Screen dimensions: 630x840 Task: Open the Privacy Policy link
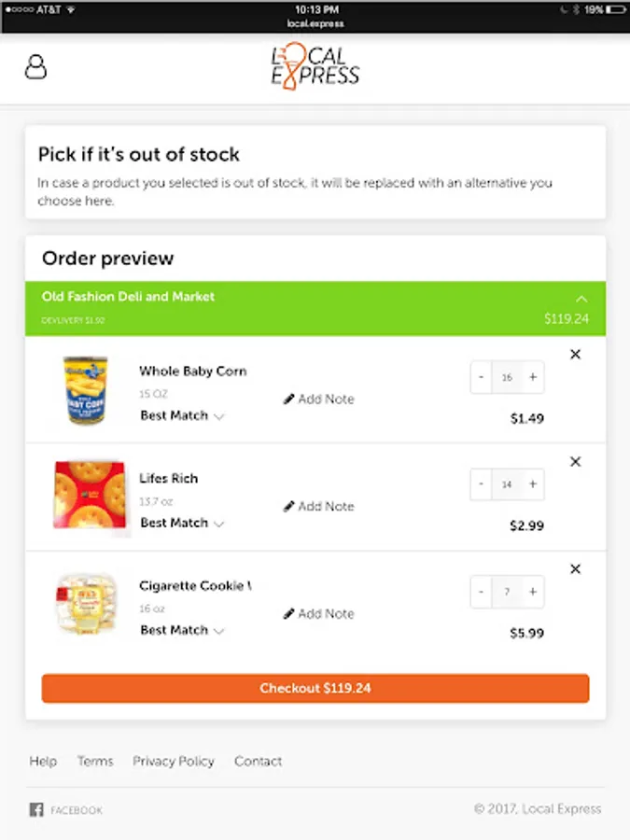click(x=173, y=762)
